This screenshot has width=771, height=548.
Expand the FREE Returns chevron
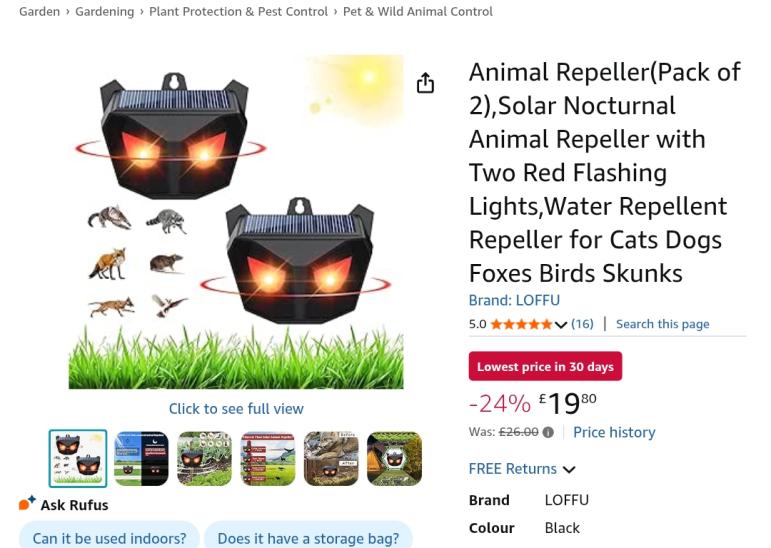[569, 469]
